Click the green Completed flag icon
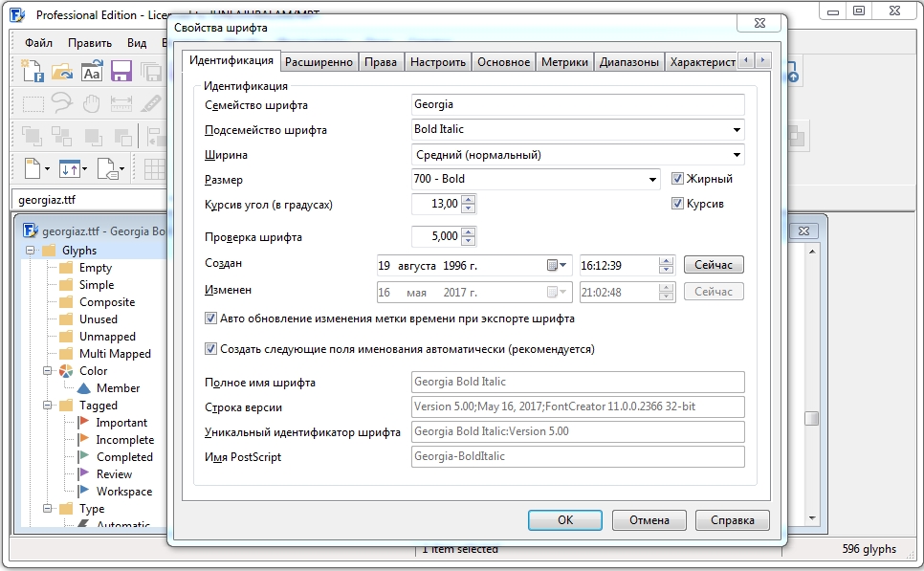This screenshot has height=571, width=924. coord(83,456)
